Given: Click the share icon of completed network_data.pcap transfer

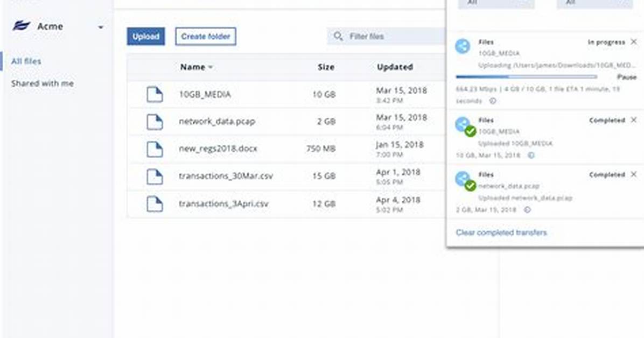Looking at the screenshot, I should (x=464, y=179).
